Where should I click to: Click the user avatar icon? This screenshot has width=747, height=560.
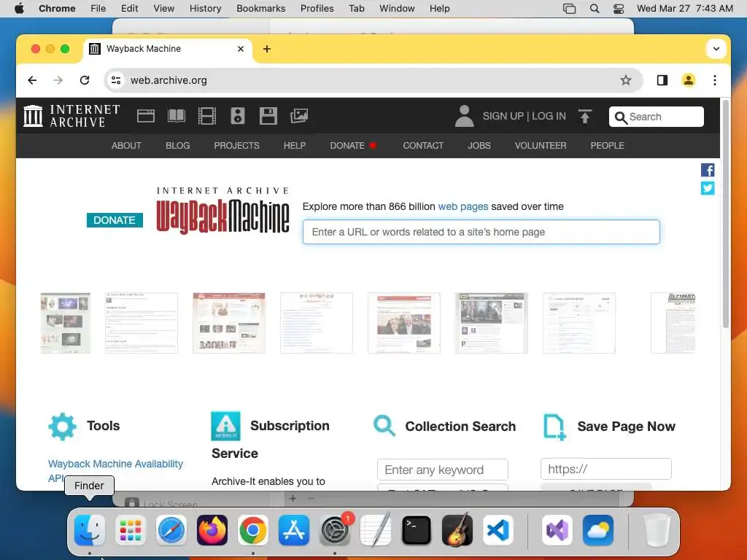click(x=464, y=116)
